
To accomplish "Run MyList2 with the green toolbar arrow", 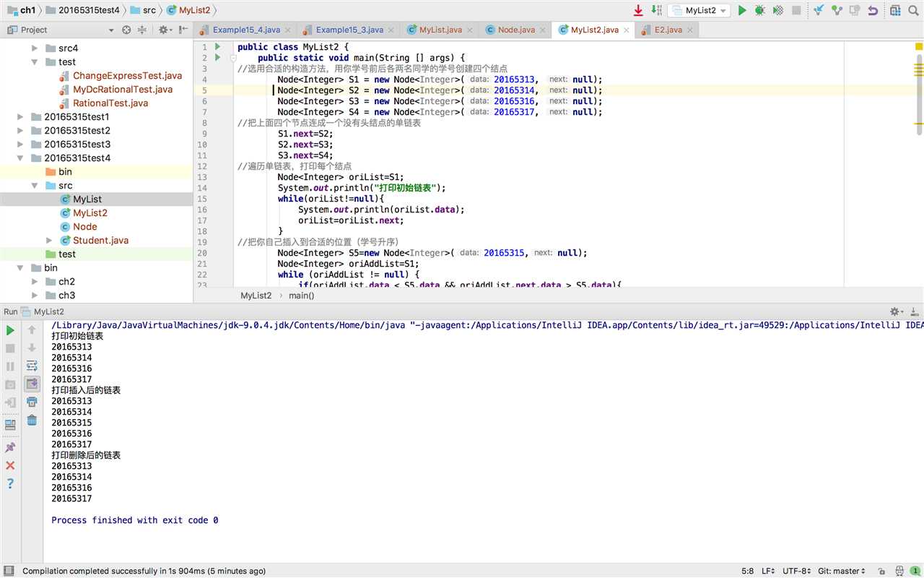I will pos(742,10).
